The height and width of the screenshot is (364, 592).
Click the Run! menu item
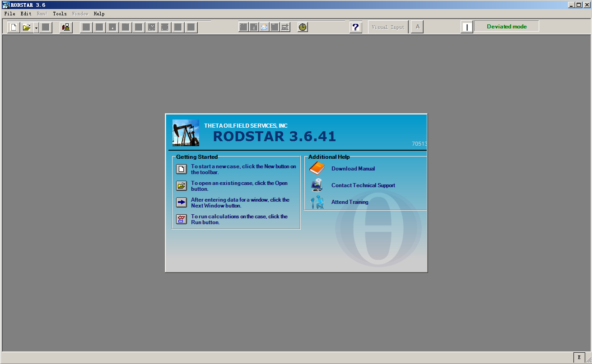pyautogui.click(x=42, y=14)
